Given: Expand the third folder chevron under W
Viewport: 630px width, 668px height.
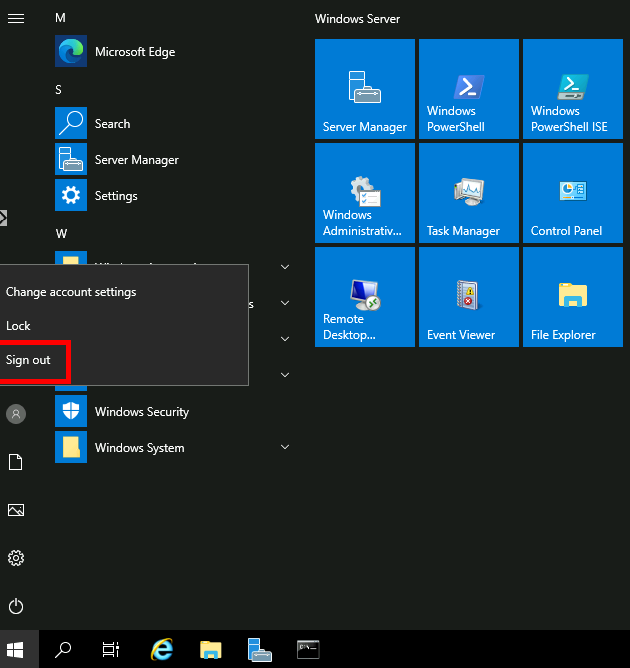Looking at the screenshot, I should pos(285,339).
